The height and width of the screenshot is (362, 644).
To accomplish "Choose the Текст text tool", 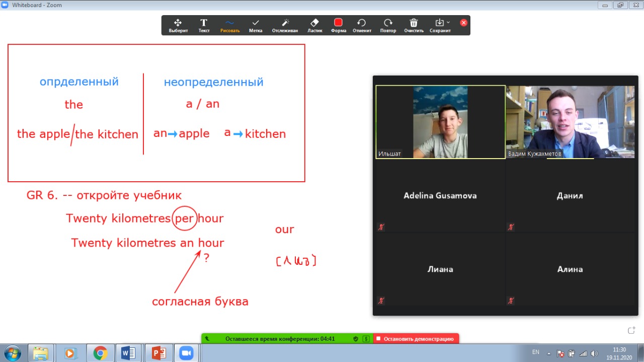I will [x=204, y=25].
